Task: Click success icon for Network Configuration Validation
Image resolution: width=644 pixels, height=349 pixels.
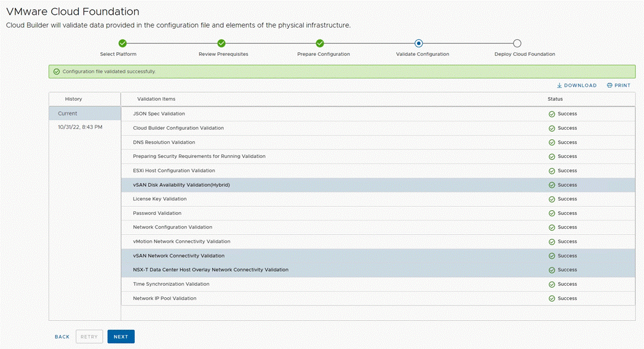Action: [552, 227]
